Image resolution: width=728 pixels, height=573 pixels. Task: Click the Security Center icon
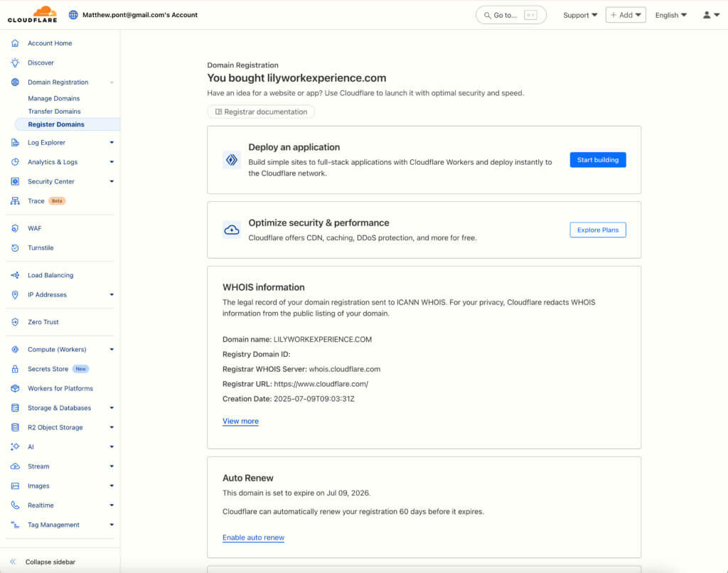[15, 181]
